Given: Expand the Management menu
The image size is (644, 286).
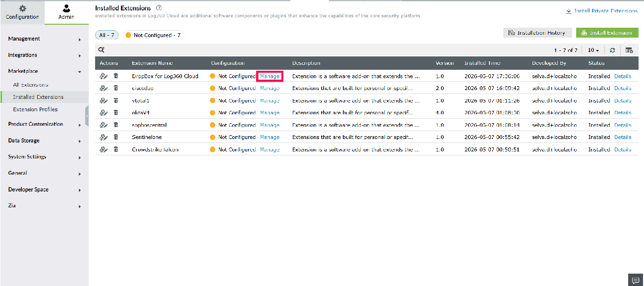Looking at the screenshot, I should [x=44, y=39].
